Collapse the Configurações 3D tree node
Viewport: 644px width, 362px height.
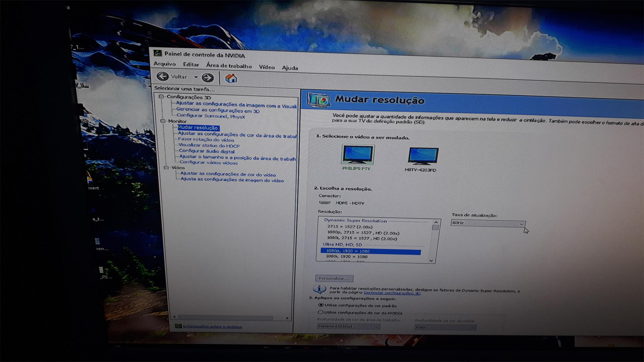[x=161, y=97]
